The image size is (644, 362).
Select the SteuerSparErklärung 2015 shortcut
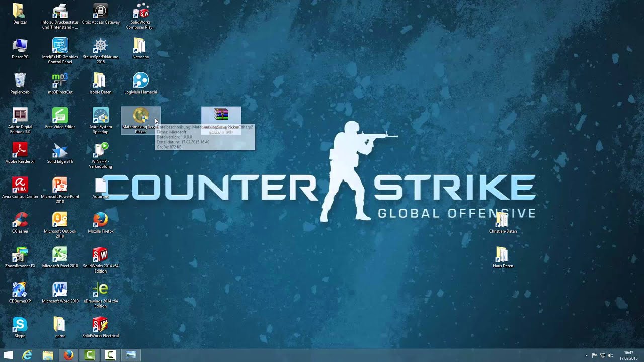pyautogui.click(x=101, y=51)
